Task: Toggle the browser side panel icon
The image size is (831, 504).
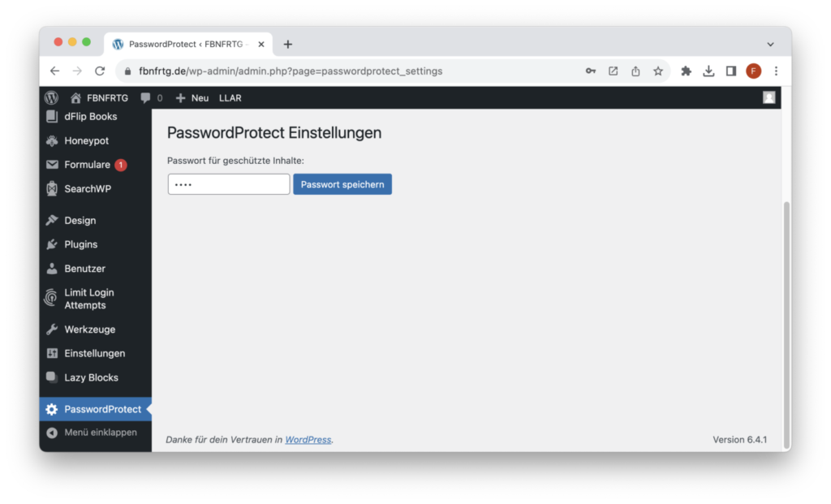Action: [731, 71]
